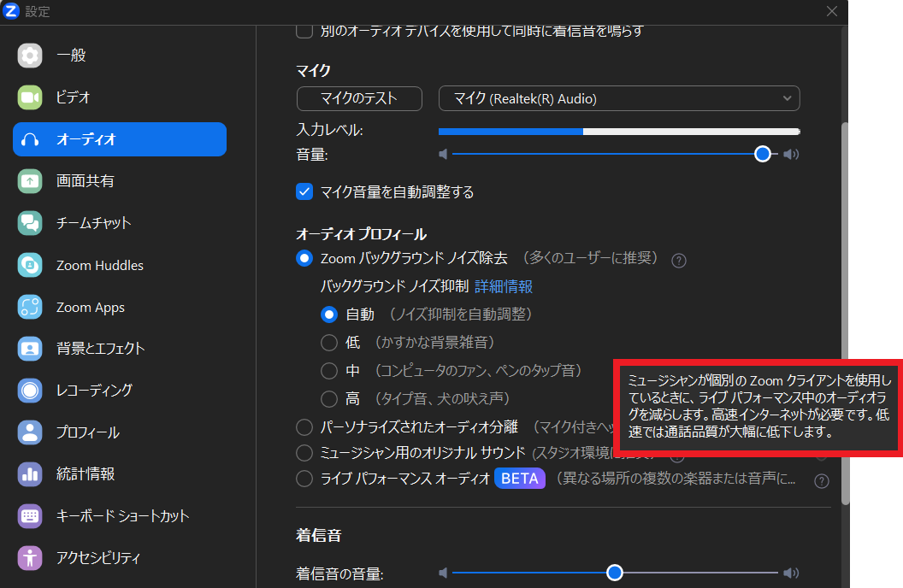Viewport: 903px width, 588px height.
Task: Click mic volume low speaker icon
Action: click(x=443, y=154)
